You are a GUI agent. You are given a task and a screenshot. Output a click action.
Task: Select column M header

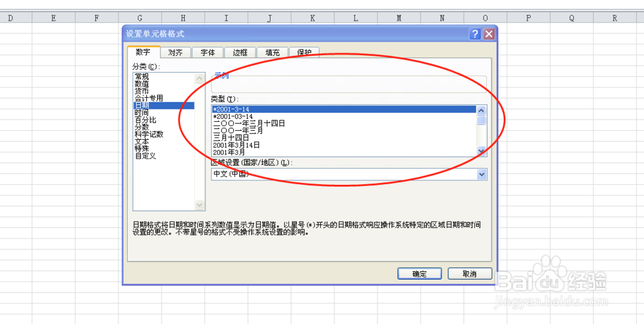pos(399,17)
